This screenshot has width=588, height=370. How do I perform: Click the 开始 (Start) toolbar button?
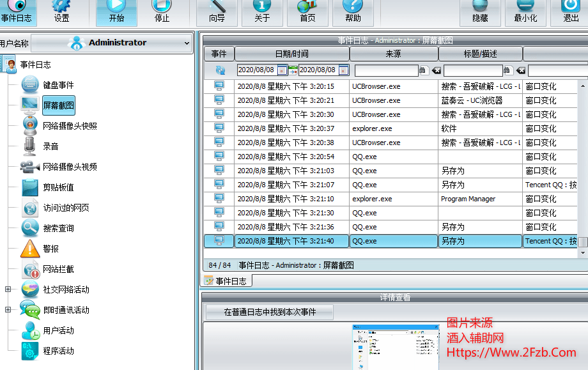click(116, 12)
